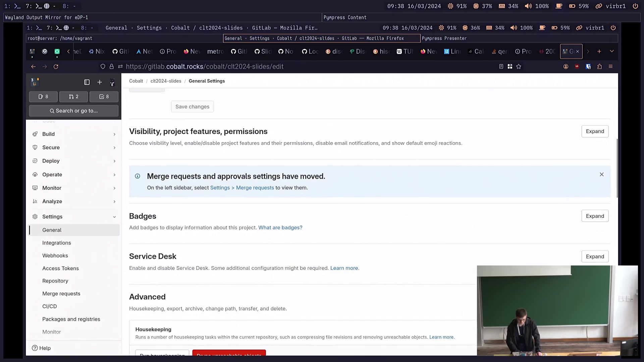Open the GitLab user avatar menu
644x362 pixels.
(112, 82)
